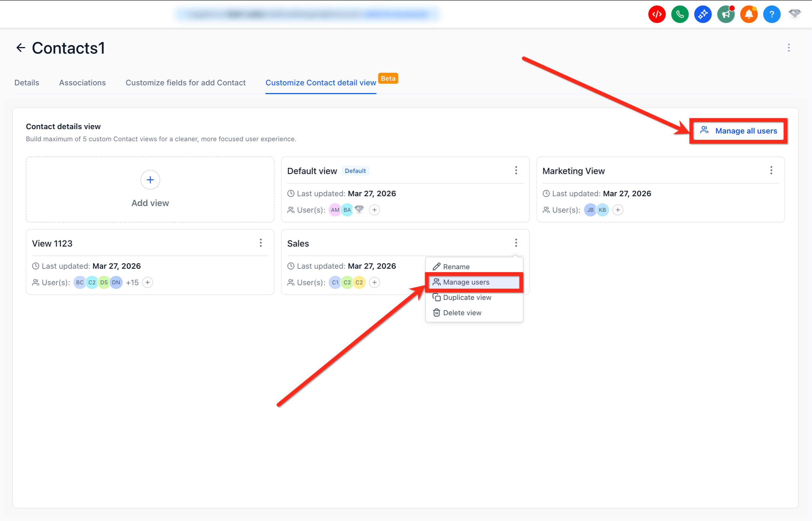Viewport: 812px width, 521px height.
Task: Click the View 1123 title
Action: pos(52,244)
